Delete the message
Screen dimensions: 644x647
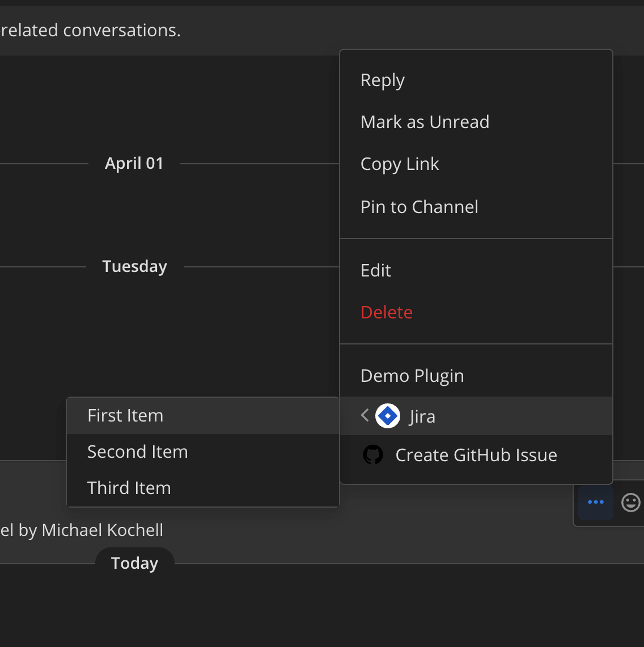(x=386, y=312)
